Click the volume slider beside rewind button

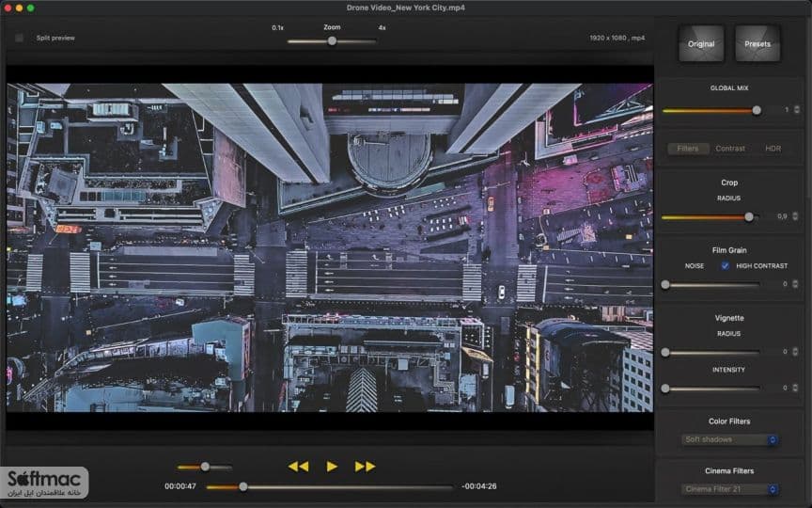(x=205, y=467)
